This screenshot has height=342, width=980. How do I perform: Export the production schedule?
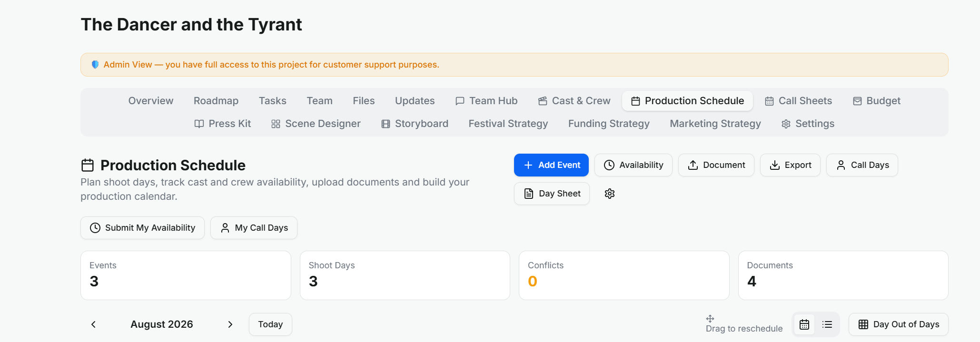790,165
